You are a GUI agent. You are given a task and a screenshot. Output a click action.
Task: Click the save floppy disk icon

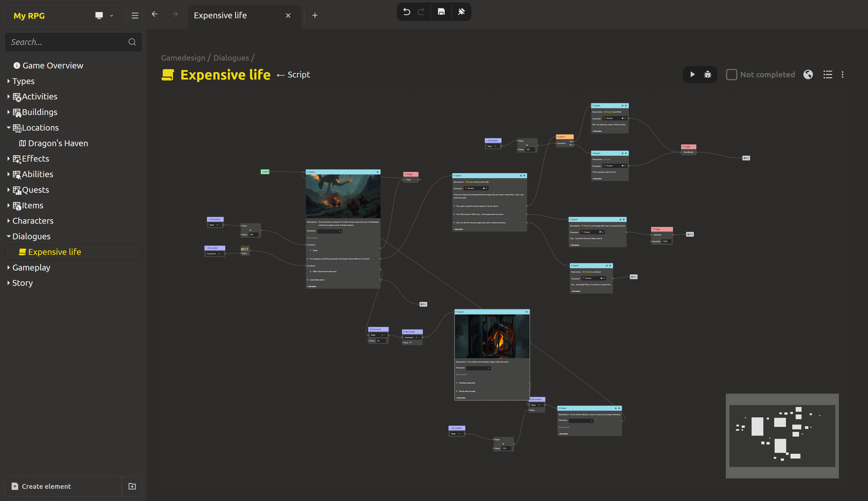(x=441, y=12)
